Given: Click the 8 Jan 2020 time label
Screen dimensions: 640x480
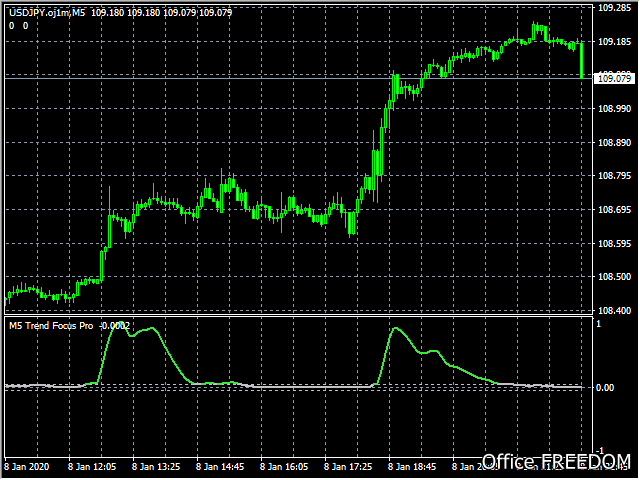Looking at the screenshot, I should point(27,467).
